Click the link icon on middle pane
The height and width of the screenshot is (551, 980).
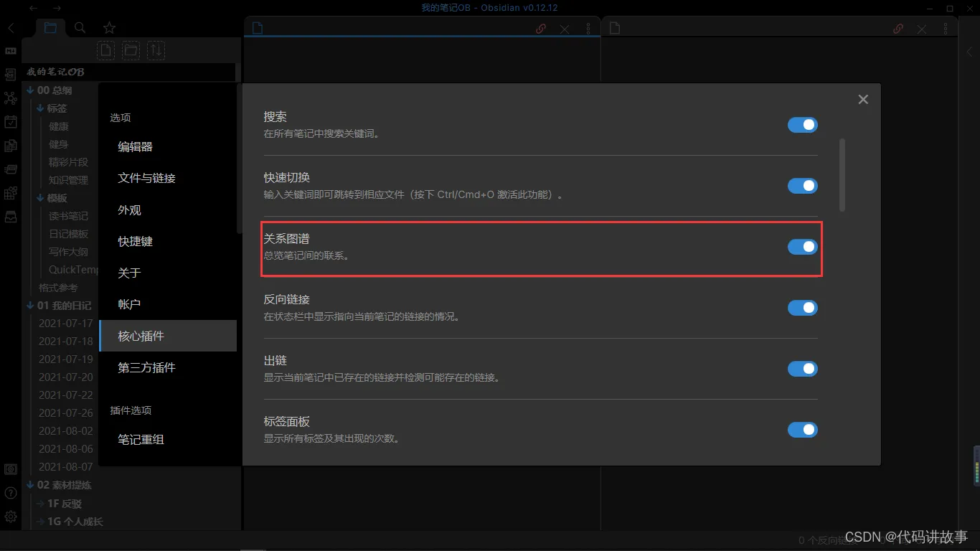point(542,29)
